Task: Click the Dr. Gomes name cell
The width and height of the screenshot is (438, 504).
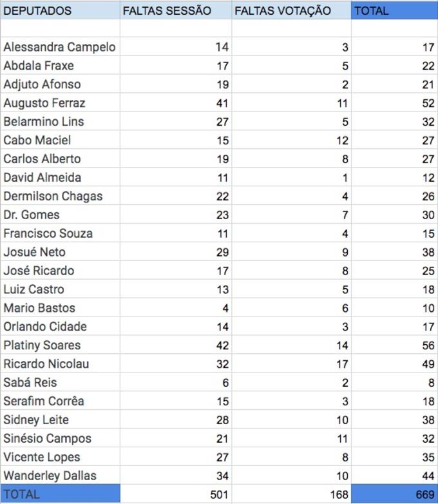Action: tap(60, 215)
